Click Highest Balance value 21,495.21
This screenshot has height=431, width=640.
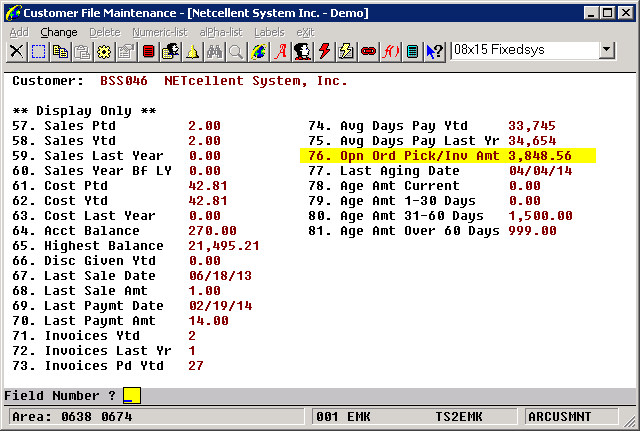pyautogui.click(x=224, y=246)
